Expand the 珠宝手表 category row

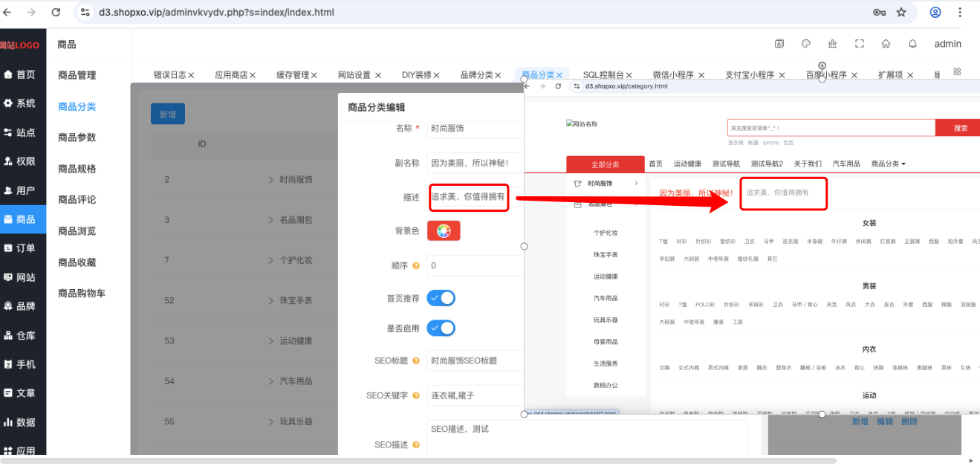pos(271,300)
